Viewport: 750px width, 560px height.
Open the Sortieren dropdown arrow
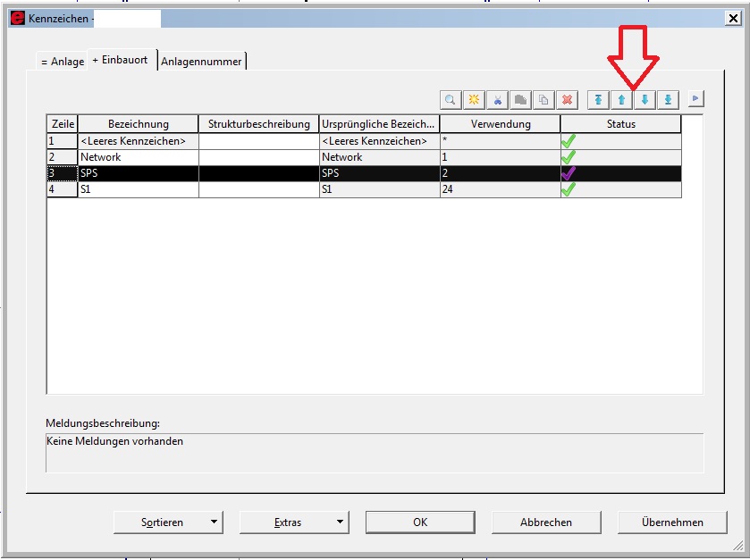click(x=214, y=522)
